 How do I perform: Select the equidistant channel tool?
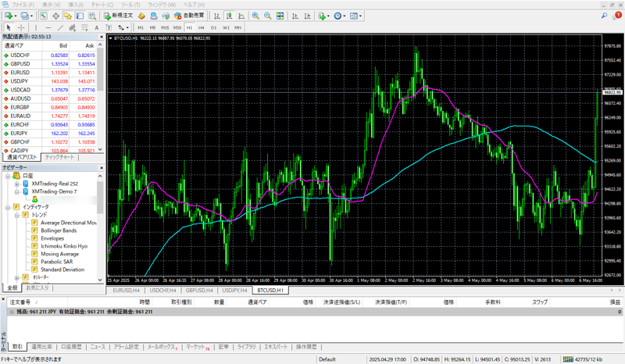pyautogui.click(x=72, y=27)
